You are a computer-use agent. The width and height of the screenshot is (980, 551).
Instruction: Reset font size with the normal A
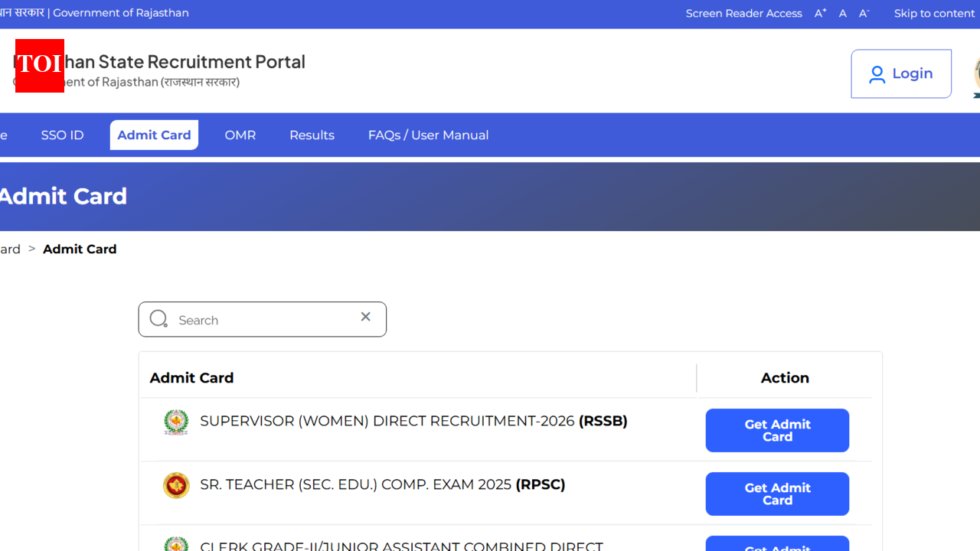coord(843,13)
